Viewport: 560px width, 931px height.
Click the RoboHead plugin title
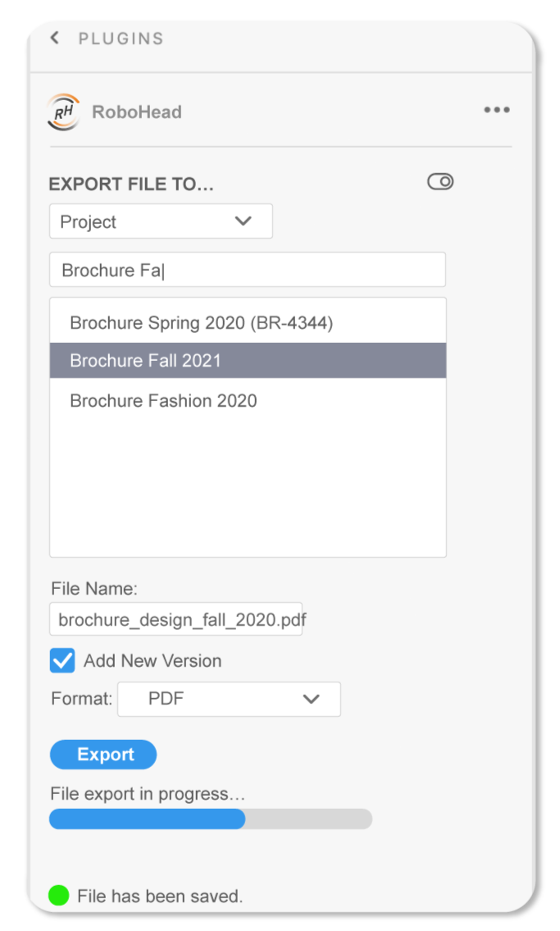click(137, 112)
